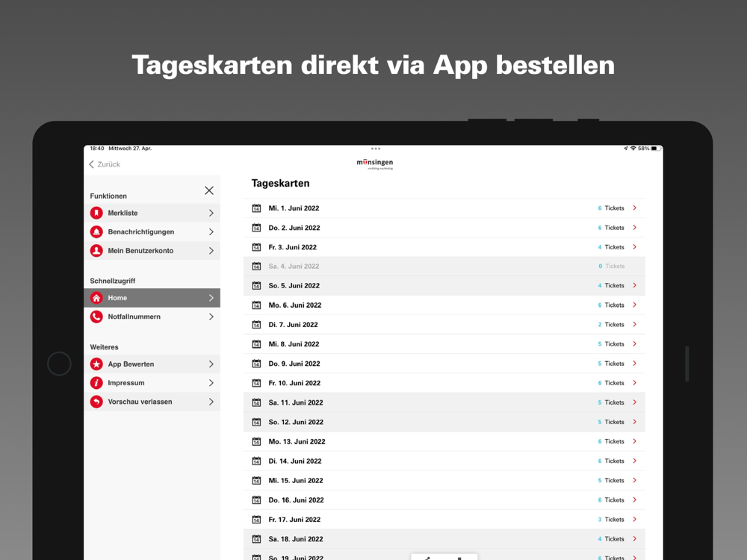Screen dimensions: 747x560
Task: Open the App Bewerten menu entry
Action: pos(152,364)
